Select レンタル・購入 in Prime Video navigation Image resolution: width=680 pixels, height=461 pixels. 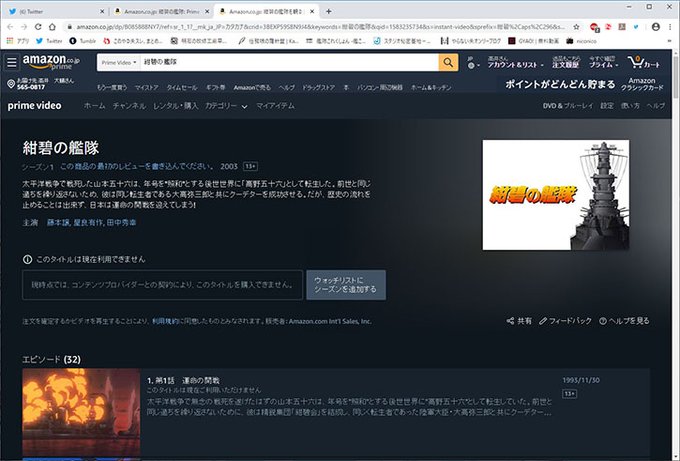tap(175, 106)
